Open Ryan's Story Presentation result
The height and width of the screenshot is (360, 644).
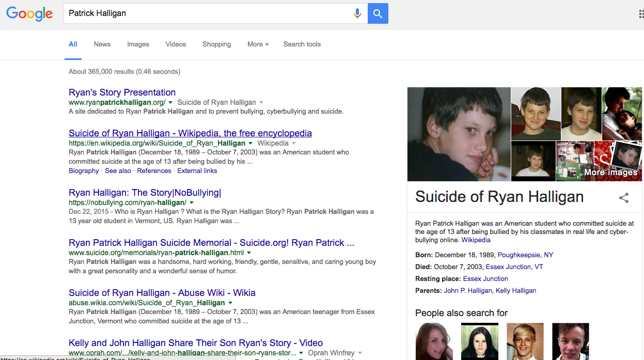click(x=122, y=92)
